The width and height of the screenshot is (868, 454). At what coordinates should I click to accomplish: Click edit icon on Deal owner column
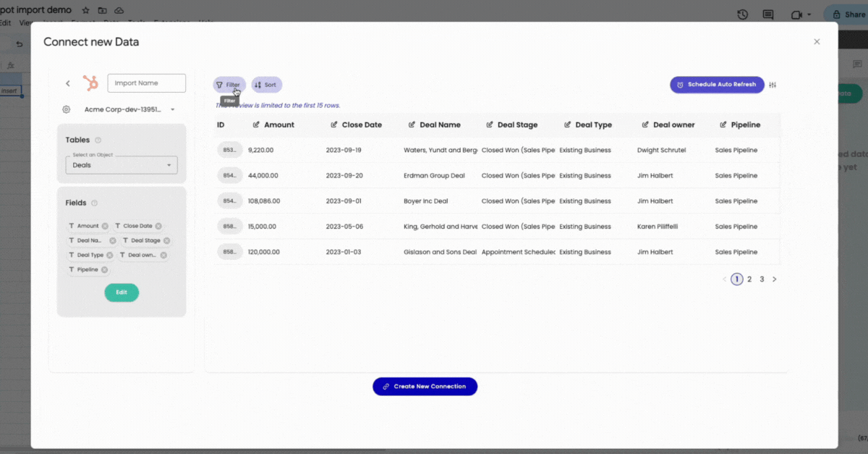pos(645,125)
